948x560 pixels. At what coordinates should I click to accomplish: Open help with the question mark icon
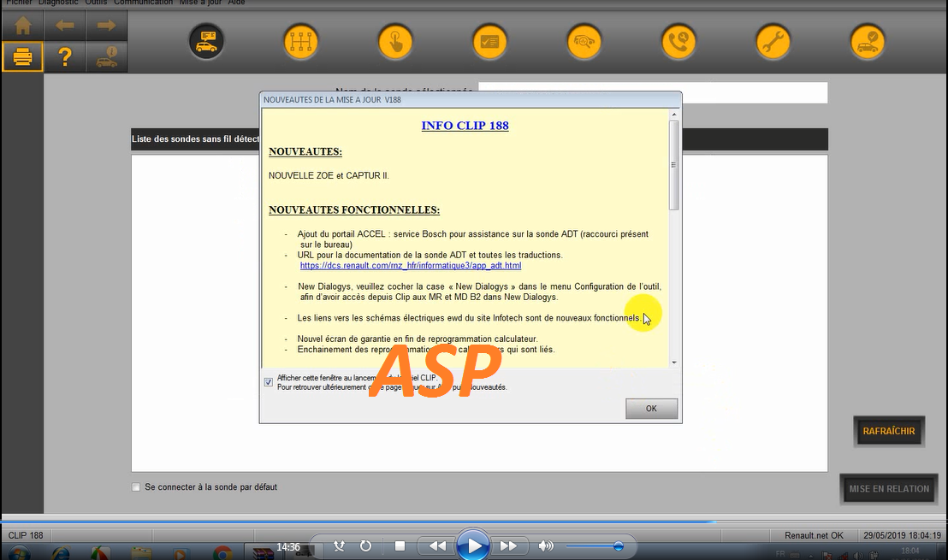(65, 56)
